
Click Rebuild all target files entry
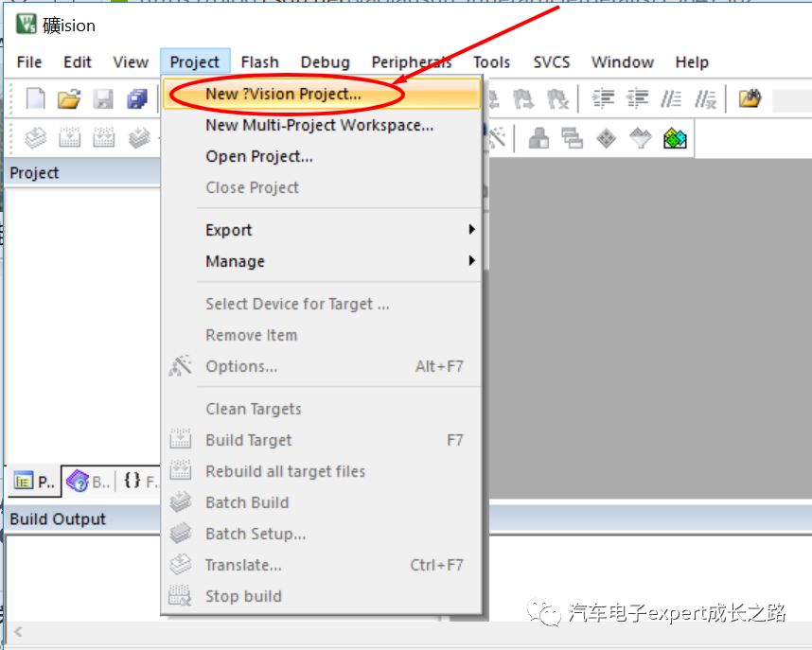pos(322,471)
